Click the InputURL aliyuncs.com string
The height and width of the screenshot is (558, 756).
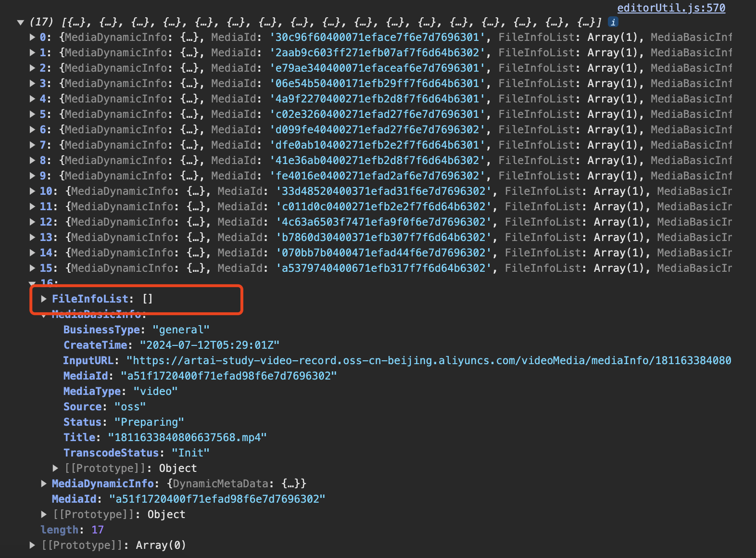(x=429, y=360)
